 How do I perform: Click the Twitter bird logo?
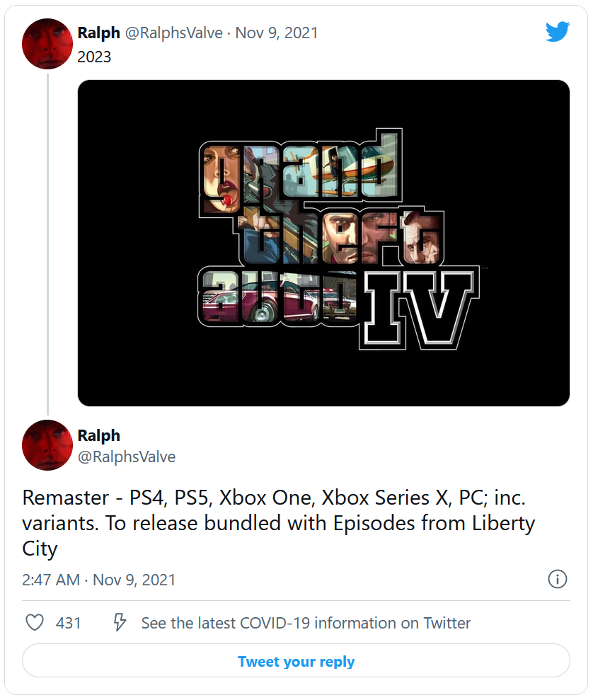(557, 32)
